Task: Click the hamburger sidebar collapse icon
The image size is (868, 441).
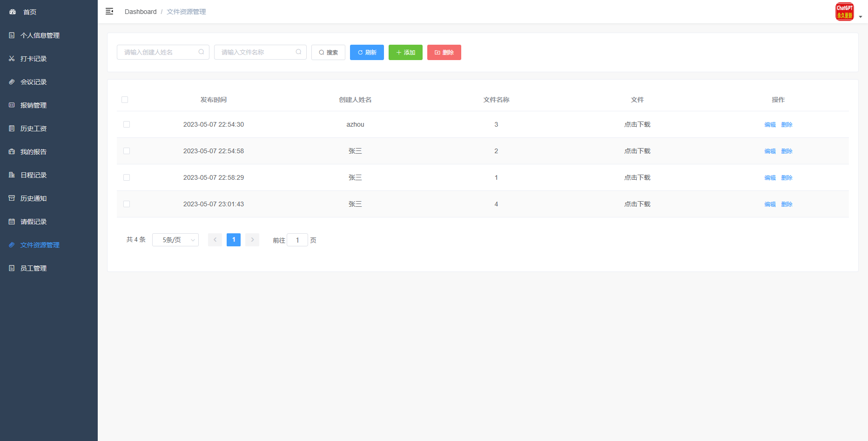Action: tap(109, 12)
